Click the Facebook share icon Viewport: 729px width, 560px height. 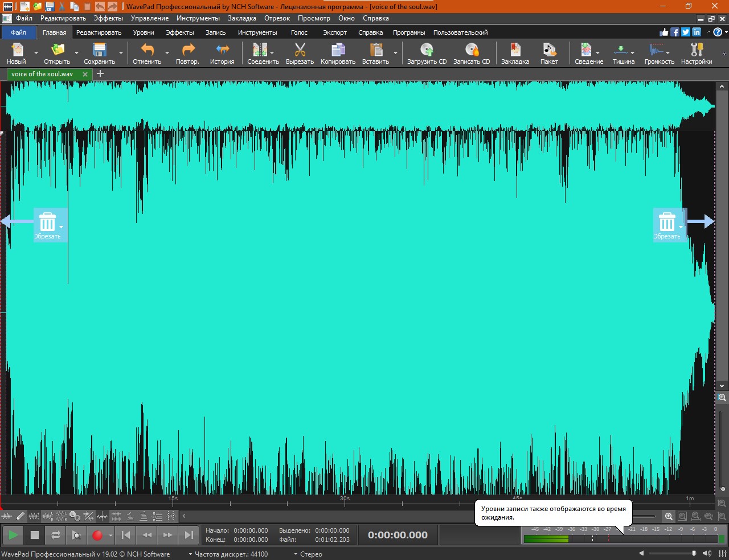coord(675,32)
